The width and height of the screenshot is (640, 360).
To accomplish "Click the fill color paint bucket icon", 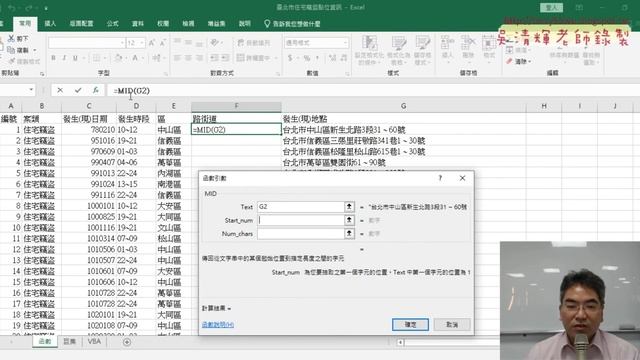I will [118, 58].
